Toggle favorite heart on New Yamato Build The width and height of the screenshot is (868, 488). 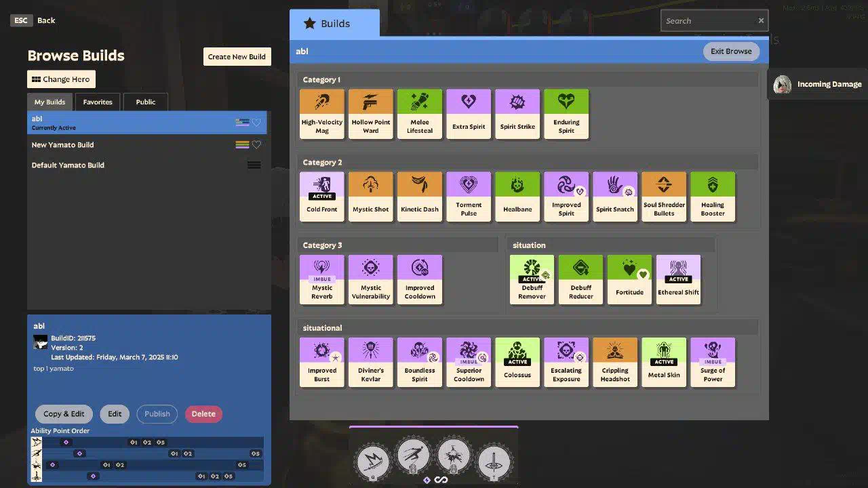(256, 144)
